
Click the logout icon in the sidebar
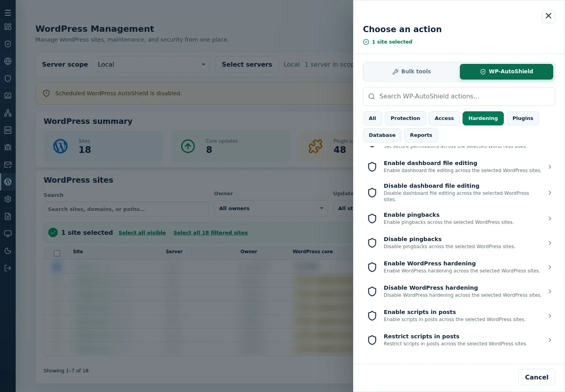point(8,268)
